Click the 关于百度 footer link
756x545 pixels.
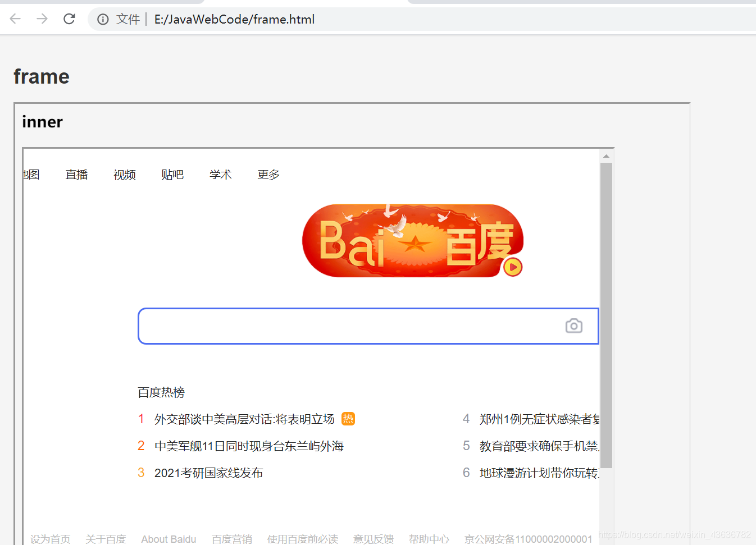coord(106,539)
